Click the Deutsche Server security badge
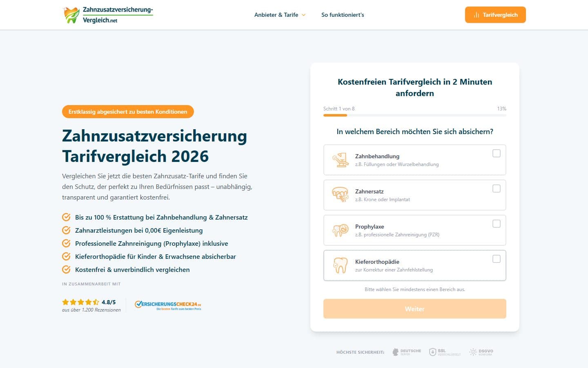Viewport: 588px width, 368px height. 407,352
